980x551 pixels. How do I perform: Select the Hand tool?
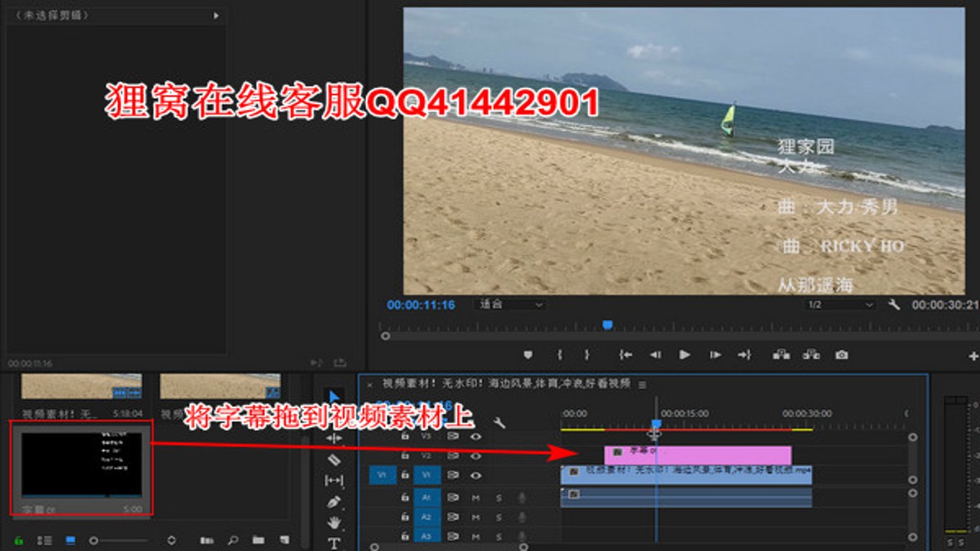335,523
